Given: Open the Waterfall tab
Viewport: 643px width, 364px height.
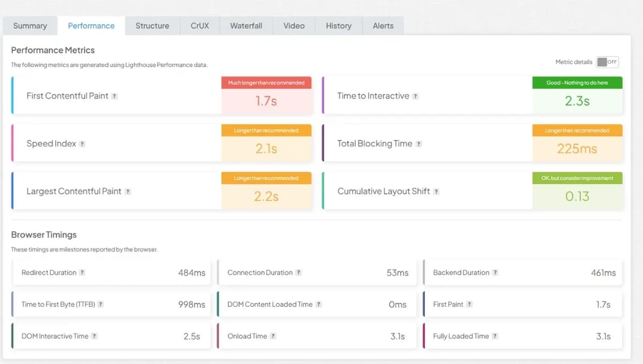Looking at the screenshot, I should pyautogui.click(x=246, y=26).
